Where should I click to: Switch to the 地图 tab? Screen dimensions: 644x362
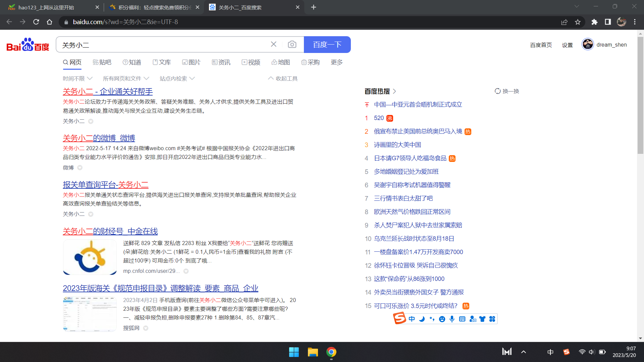[281, 62]
